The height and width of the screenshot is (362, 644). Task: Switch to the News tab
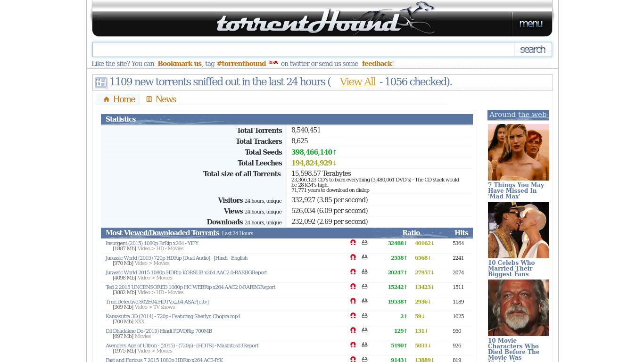160,99
